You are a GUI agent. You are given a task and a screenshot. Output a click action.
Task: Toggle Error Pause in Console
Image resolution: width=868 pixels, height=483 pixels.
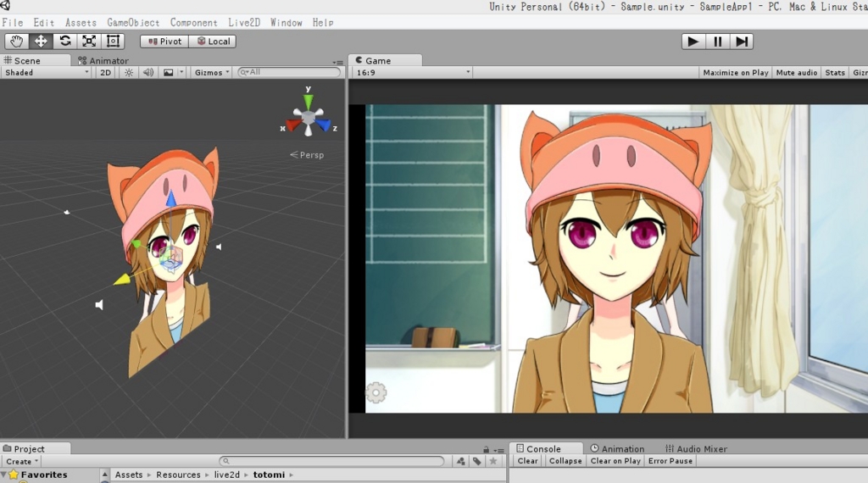click(x=670, y=461)
